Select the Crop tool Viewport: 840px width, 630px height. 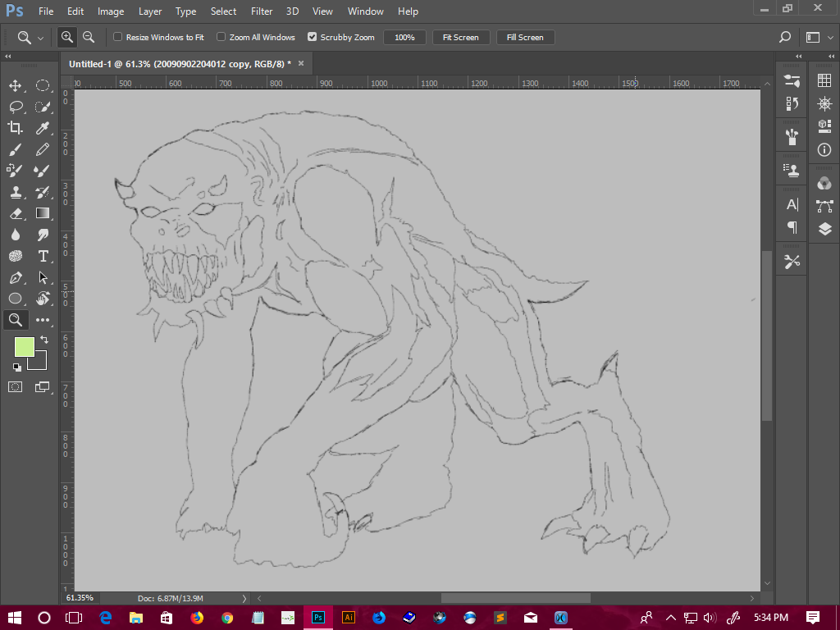click(x=15, y=128)
